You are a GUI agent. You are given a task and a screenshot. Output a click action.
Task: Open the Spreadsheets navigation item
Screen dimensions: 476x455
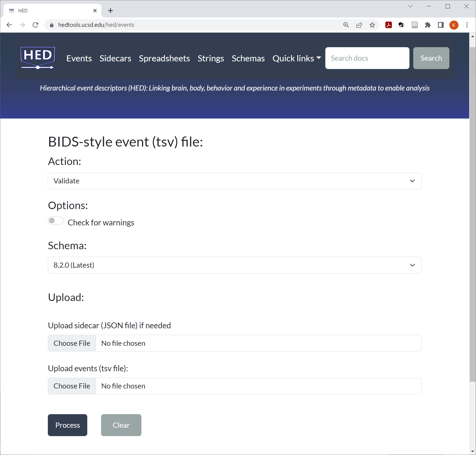(x=164, y=59)
